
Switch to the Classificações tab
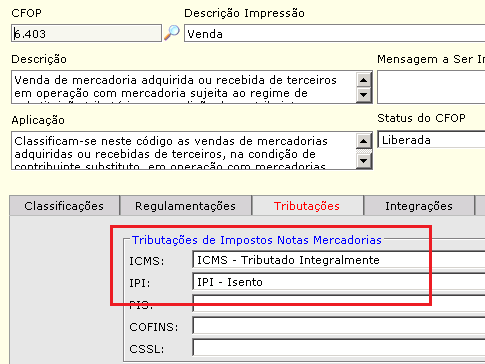[x=64, y=206]
